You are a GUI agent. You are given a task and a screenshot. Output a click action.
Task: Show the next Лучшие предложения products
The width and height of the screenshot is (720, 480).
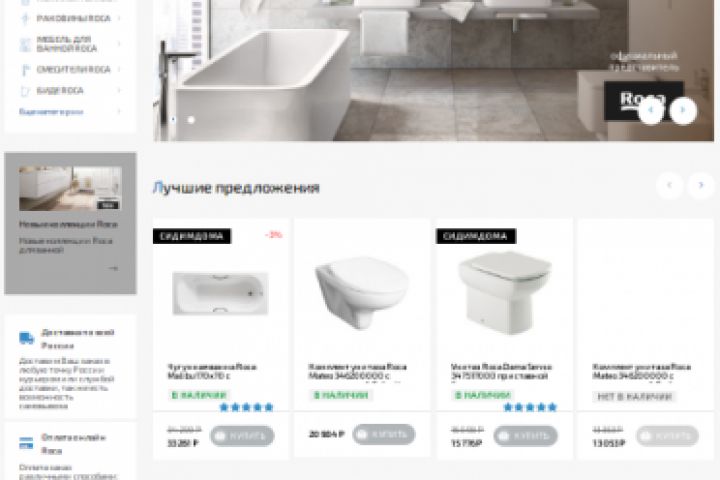[x=701, y=185]
